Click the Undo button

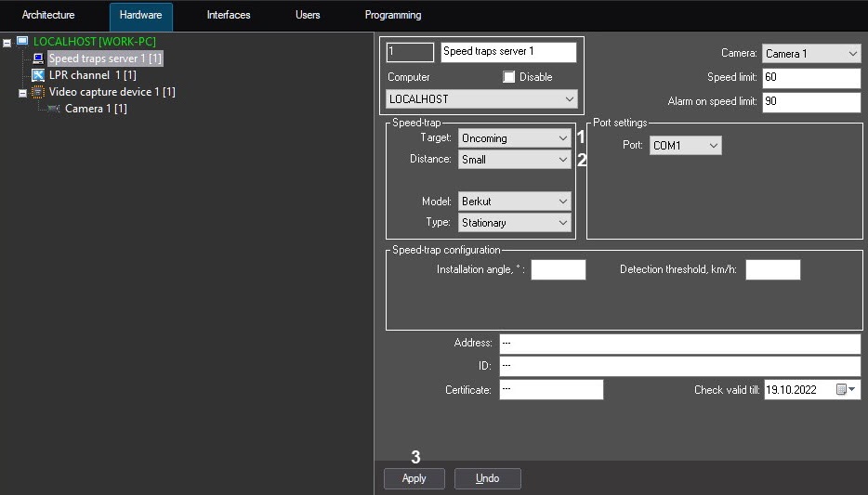click(x=487, y=478)
